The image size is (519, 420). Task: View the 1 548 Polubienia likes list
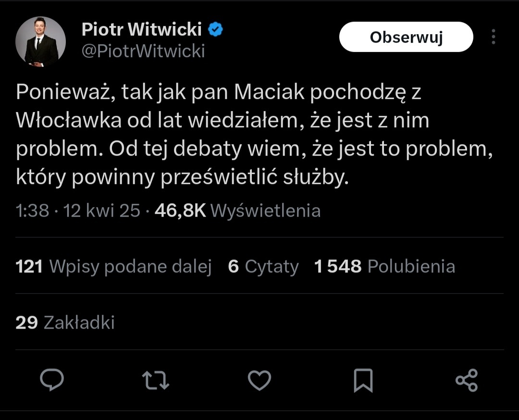(384, 266)
